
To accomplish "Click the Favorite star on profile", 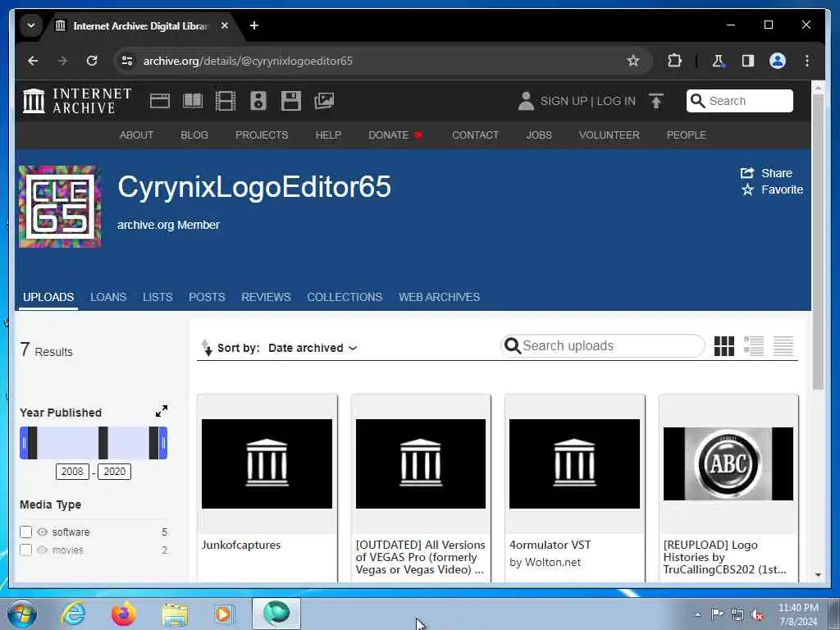I will pos(747,189).
